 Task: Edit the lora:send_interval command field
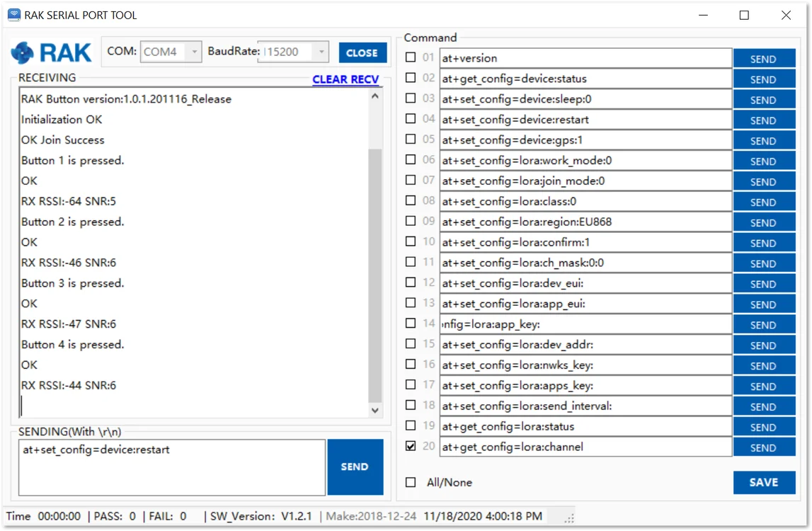click(x=585, y=406)
